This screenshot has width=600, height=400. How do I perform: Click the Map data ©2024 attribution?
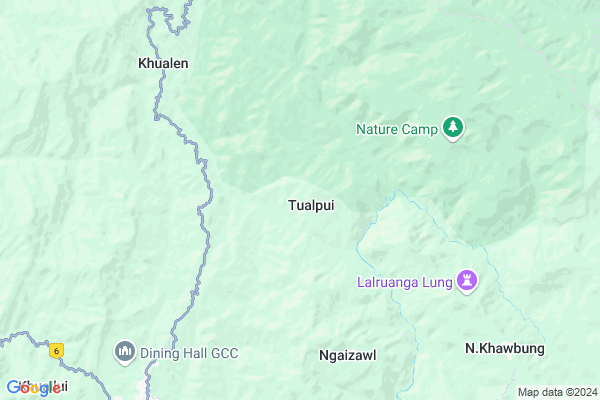(558, 392)
